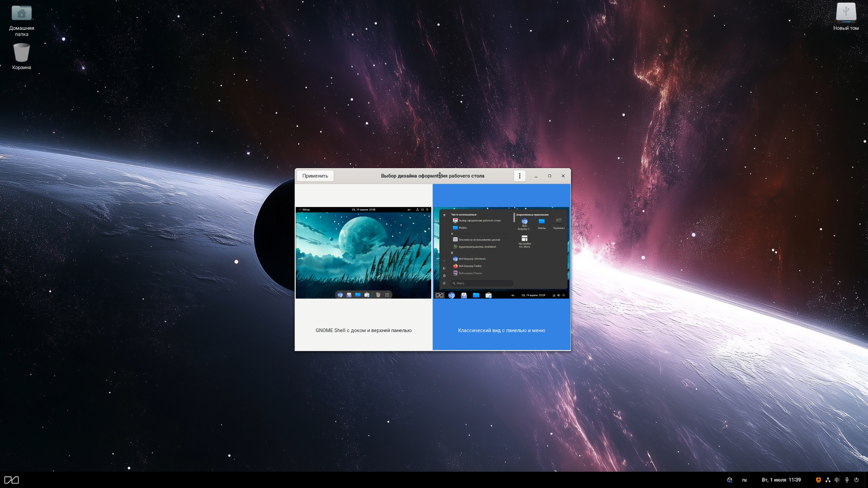Click the orange screen sharing tray icon

[818, 480]
